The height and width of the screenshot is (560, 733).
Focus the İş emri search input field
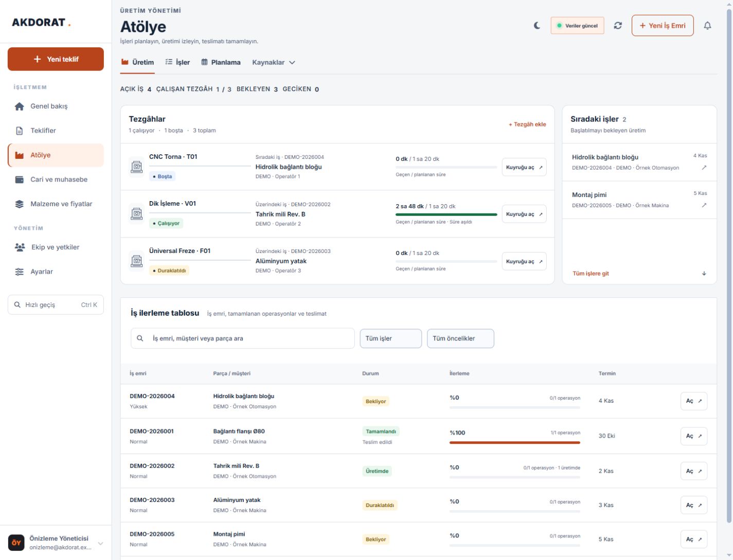tap(243, 338)
